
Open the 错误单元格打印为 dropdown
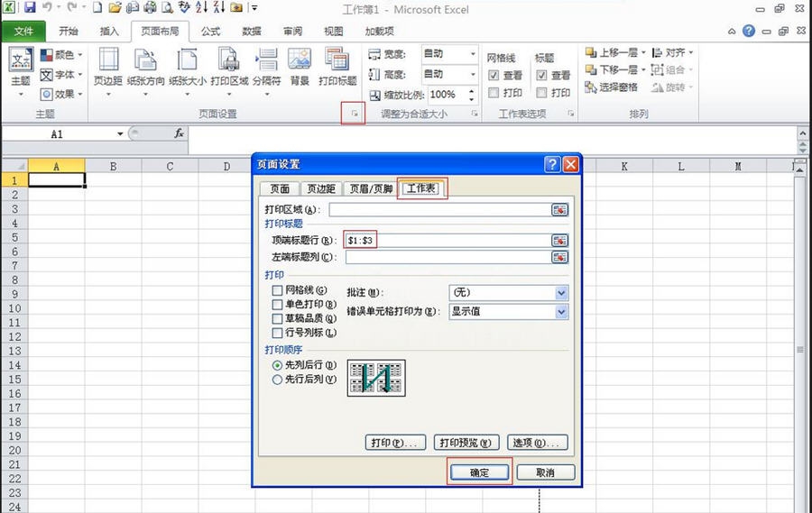[561, 312]
